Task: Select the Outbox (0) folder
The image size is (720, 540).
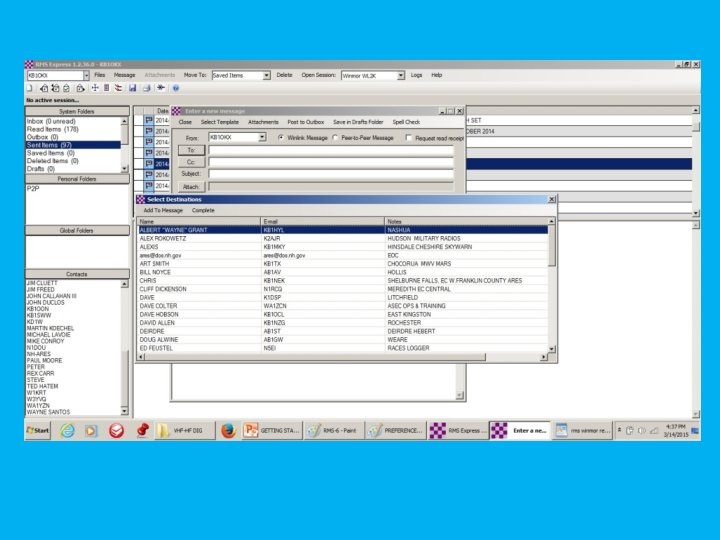Action: coord(42,137)
